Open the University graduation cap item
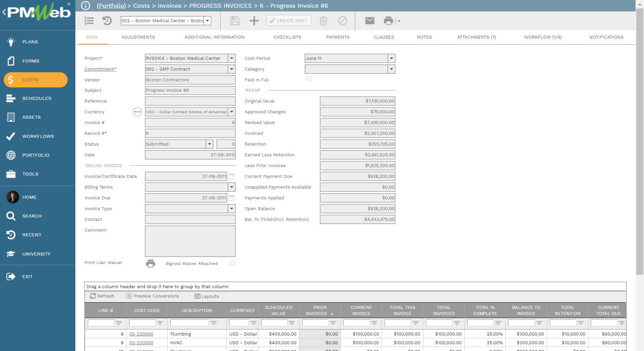The height and width of the screenshot is (351, 644). click(11, 254)
